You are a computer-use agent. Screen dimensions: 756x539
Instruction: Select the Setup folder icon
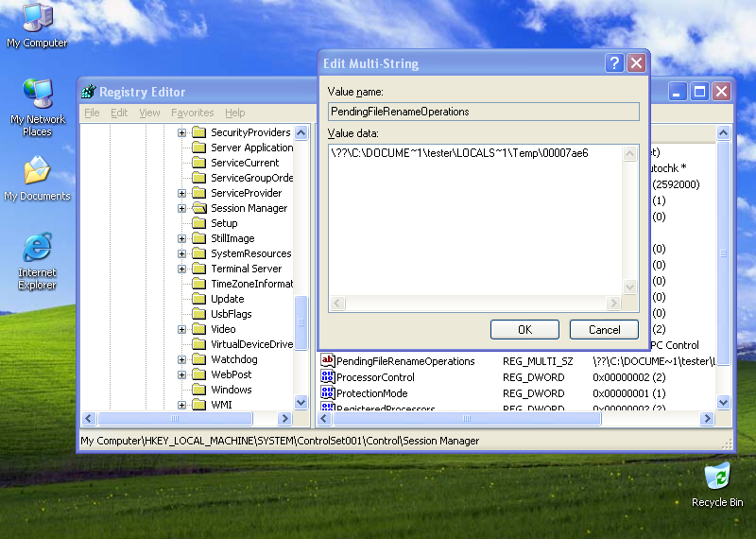coord(199,223)
